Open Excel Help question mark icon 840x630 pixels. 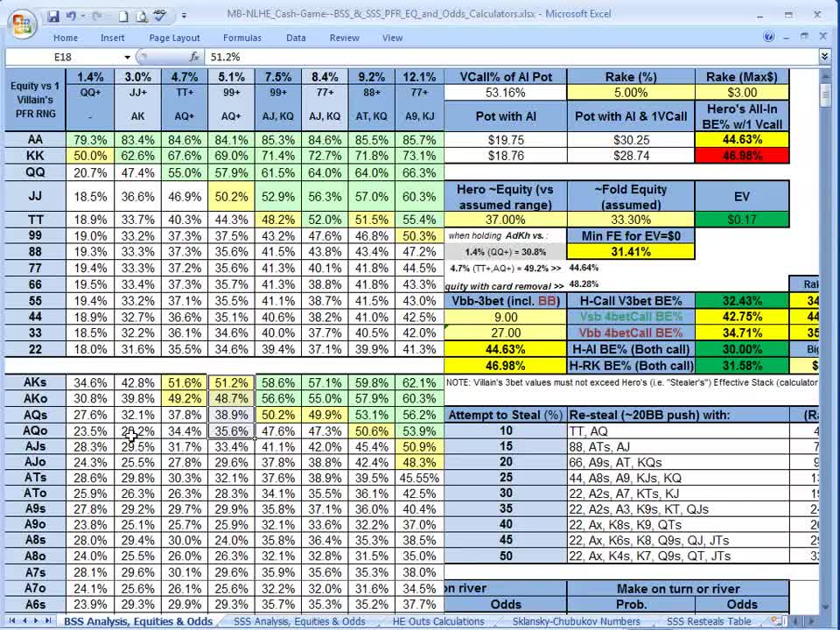coord(768,37)
